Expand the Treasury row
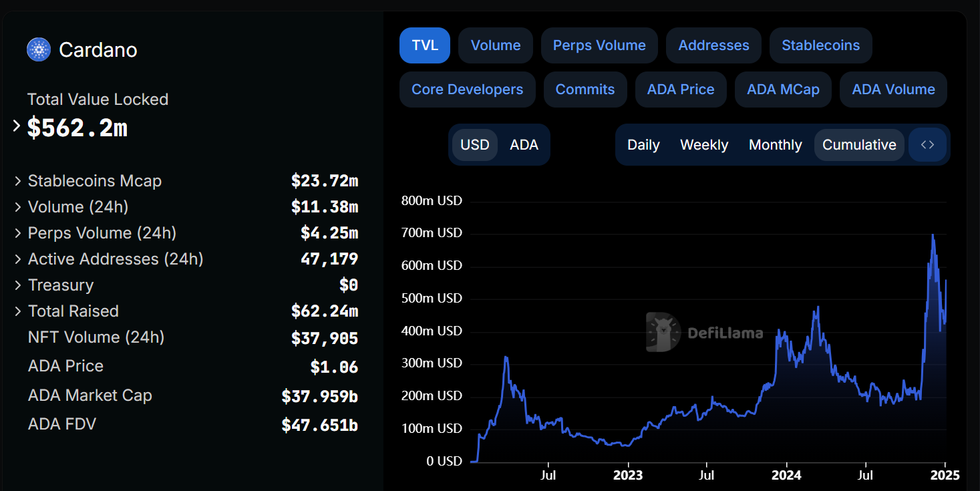The image size is (980, 491). 18,285
